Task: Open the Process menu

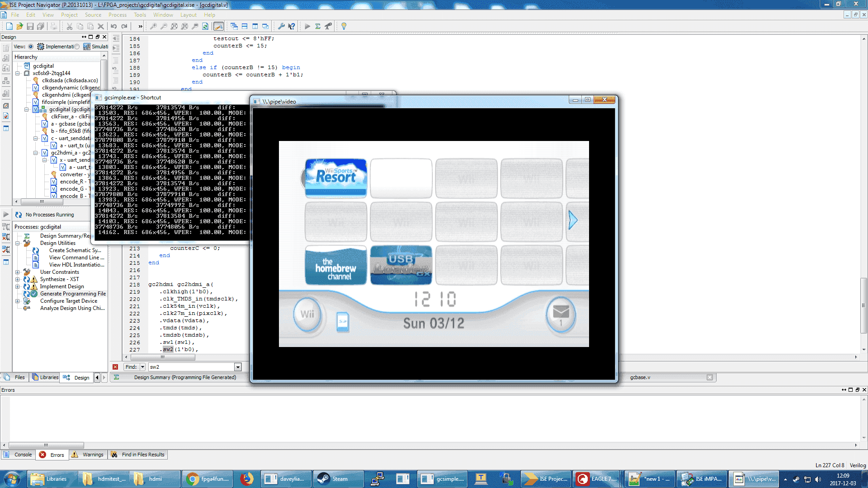Action: click(x=118, y=15)
